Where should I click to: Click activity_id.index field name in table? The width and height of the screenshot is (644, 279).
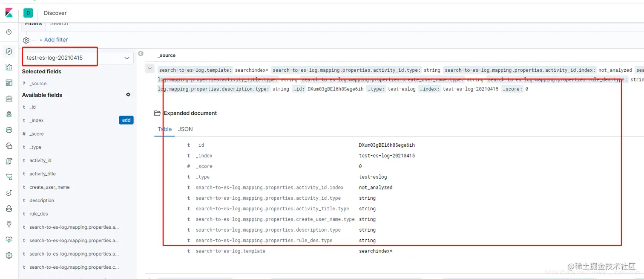[270, 187]
